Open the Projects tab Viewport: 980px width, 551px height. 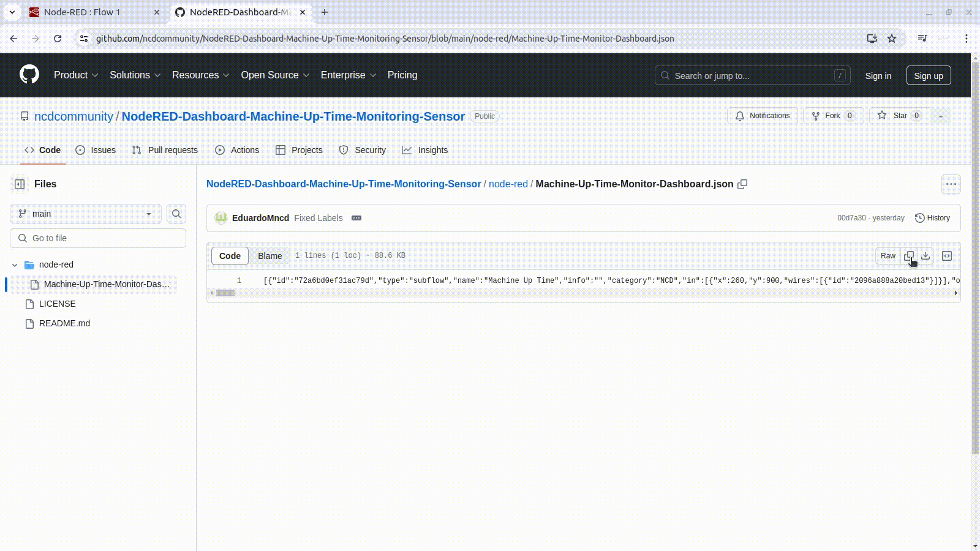[299, 150]
